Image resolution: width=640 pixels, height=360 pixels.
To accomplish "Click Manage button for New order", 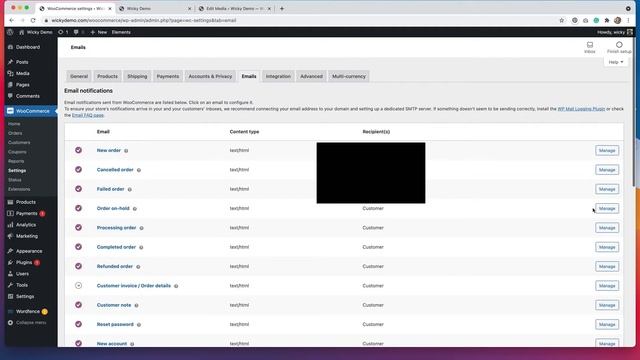I will pyautogui.click(x=607, y=151).
